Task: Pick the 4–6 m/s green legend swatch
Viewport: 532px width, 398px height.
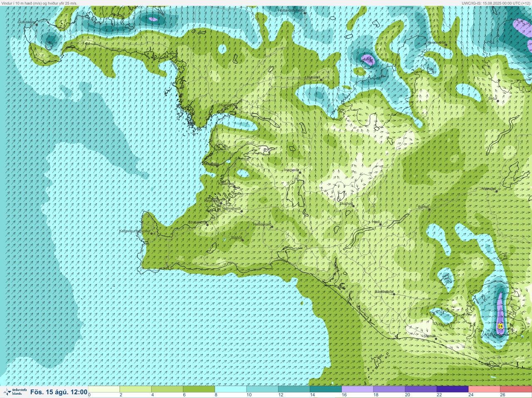Action: (x=167, y=389)
